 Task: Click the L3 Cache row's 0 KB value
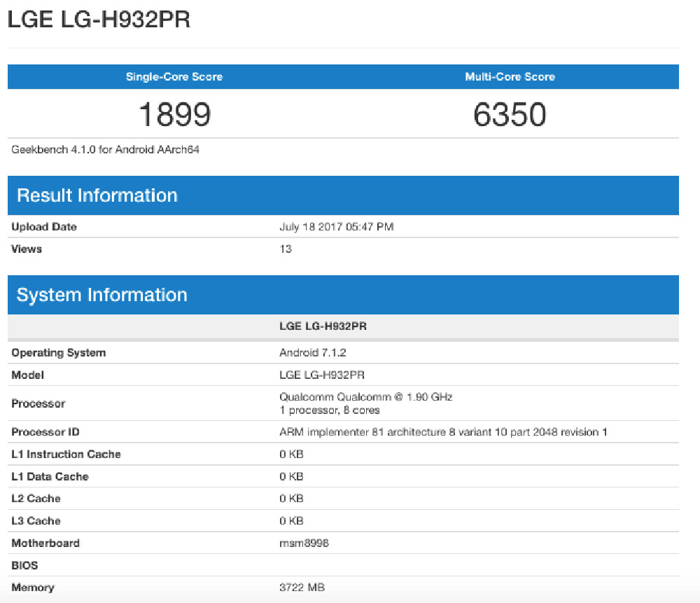pyautogui.click(x=291, y=521)
